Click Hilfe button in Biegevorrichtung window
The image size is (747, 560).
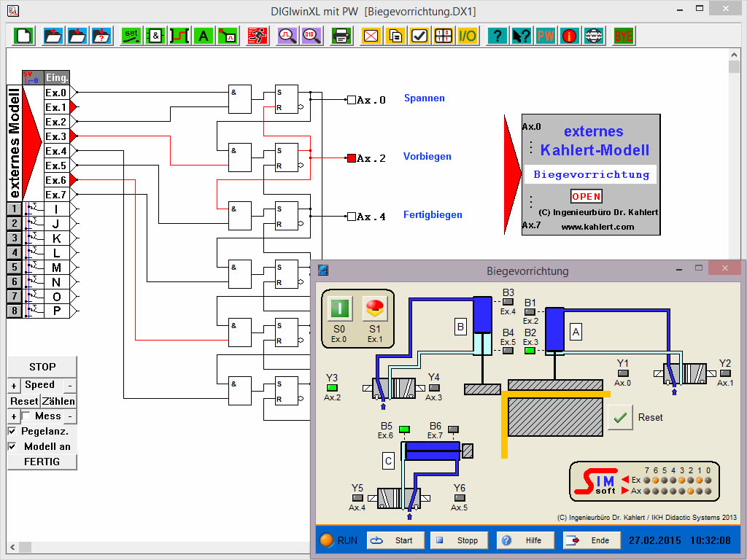tap(525, 540)
